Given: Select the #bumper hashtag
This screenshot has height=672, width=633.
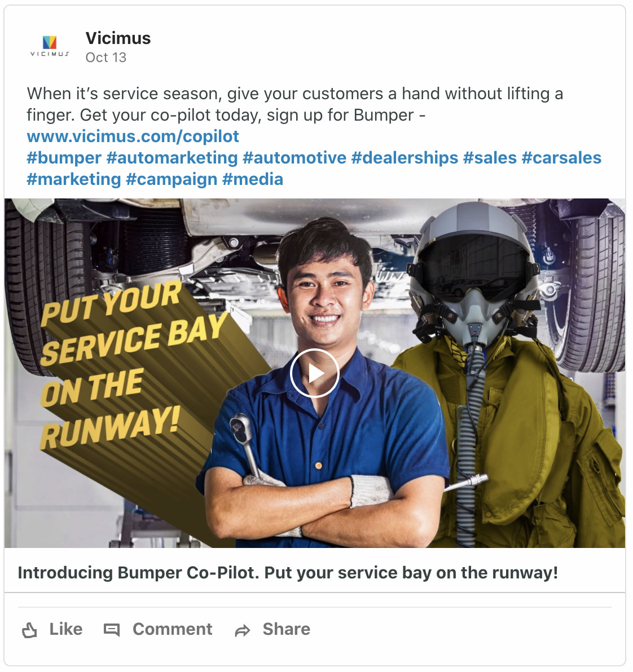Looking at the screenshot, I should coord(64,158).
